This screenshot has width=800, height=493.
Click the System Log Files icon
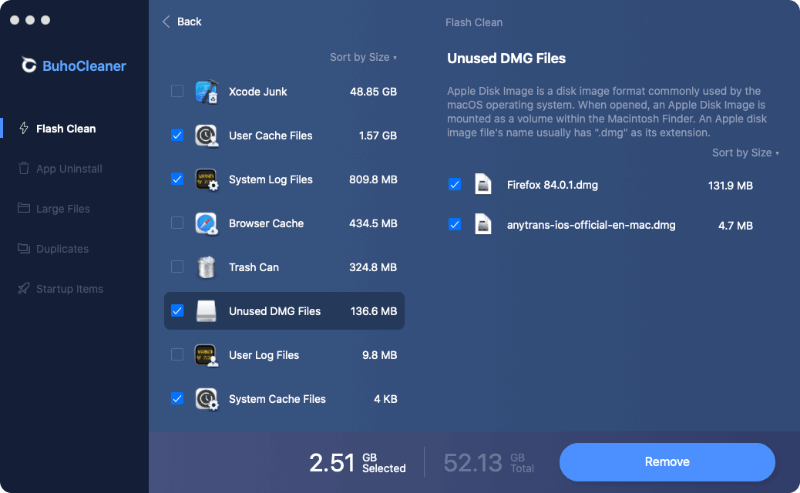tap(207, 180)
